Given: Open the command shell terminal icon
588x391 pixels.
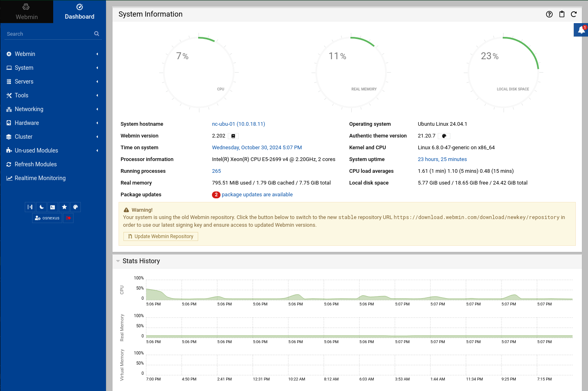Looking at the screenshot, I should click(53, 207).
